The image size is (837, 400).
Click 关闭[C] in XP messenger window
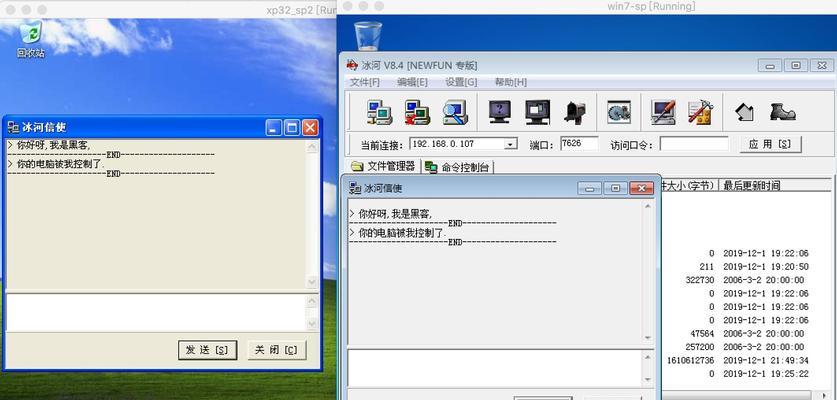pyautogui.click(x=277, y=350)
